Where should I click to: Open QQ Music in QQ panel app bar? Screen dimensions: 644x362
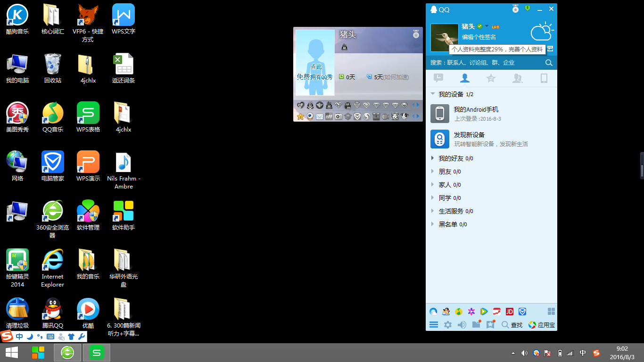pyautogui.click(x=459, y=312)
